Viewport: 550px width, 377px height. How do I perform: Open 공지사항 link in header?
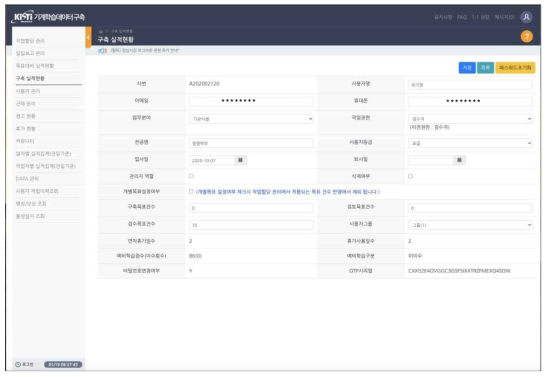tap(443, 17)
